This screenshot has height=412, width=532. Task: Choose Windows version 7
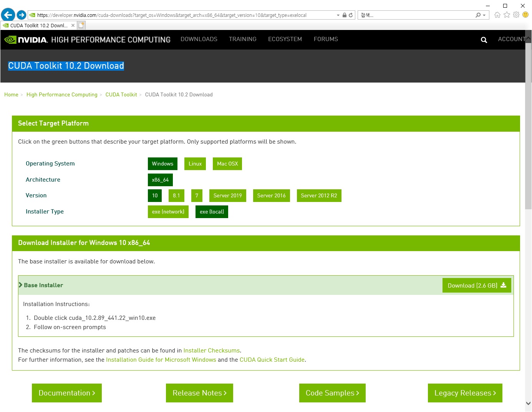tap(197, 195)
